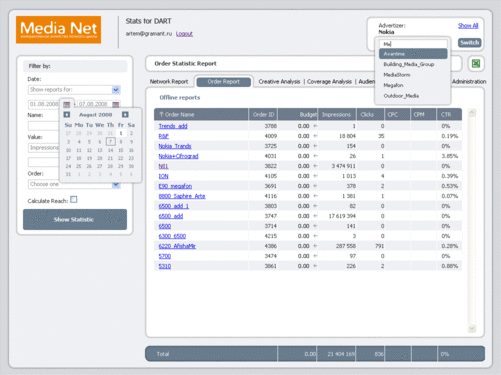Sort table by CPM header
This screenshot has width=501, height=375.
424,114
